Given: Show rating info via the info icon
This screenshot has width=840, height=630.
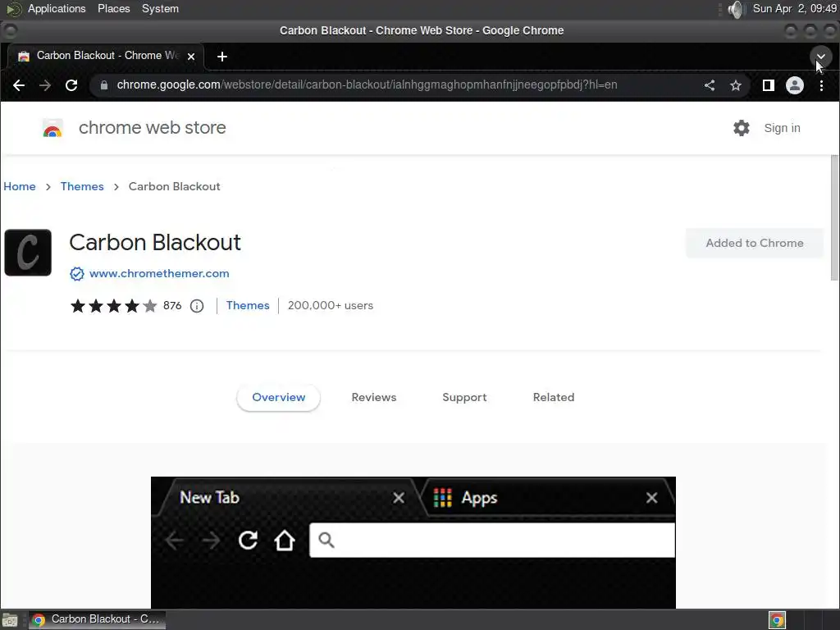Looking at the screenshot, I should (197, 306).
